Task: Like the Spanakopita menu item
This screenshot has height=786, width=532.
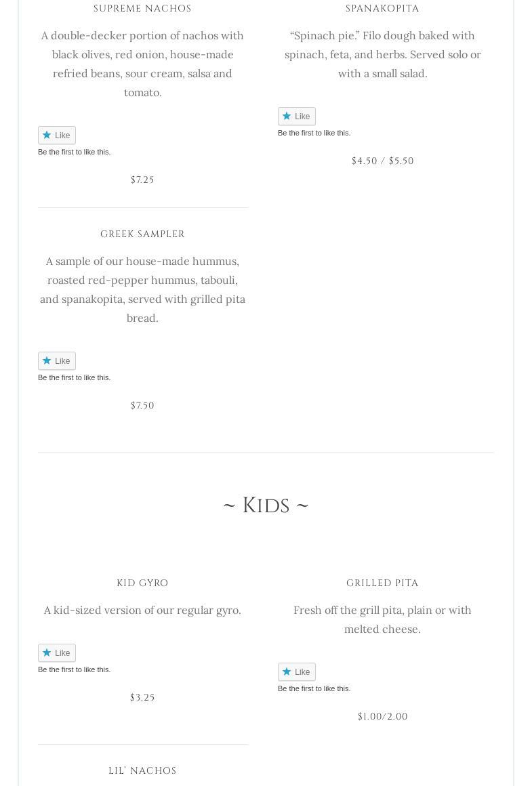Action: (x=296, y=117)
